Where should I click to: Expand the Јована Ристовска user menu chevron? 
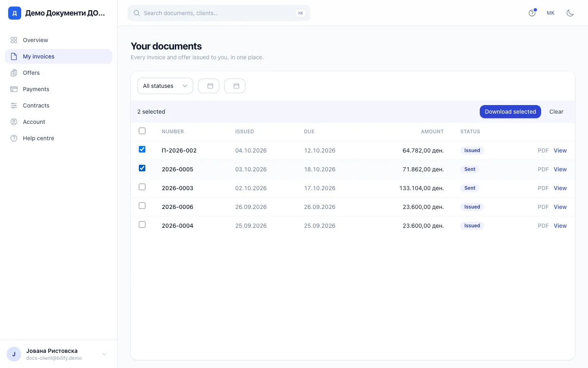pyautogui.click(x=105, y=354)
